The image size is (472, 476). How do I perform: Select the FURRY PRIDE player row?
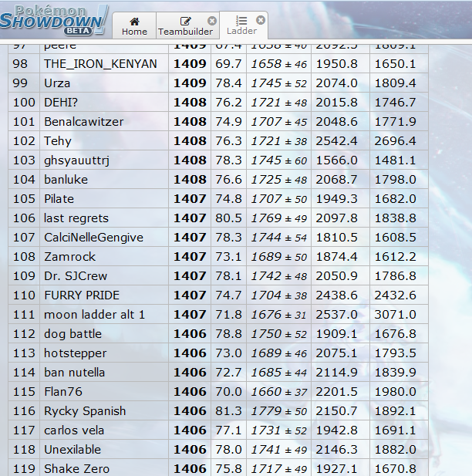click(83, 295)
